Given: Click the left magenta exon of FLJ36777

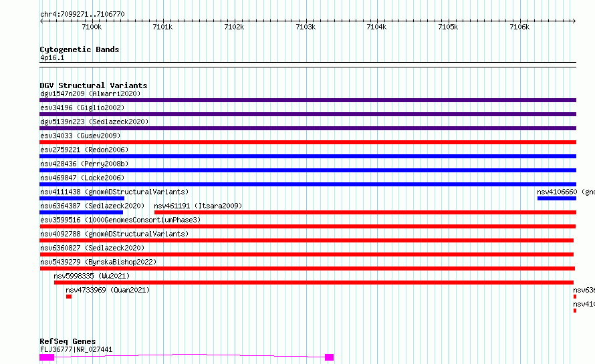Looking at the screenshot, I should click(x=47, y=357).
